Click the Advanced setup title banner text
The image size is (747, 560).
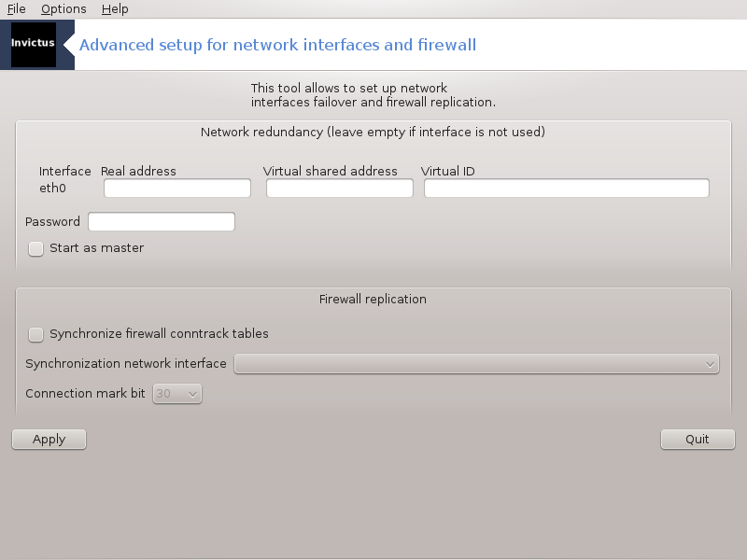278,45
